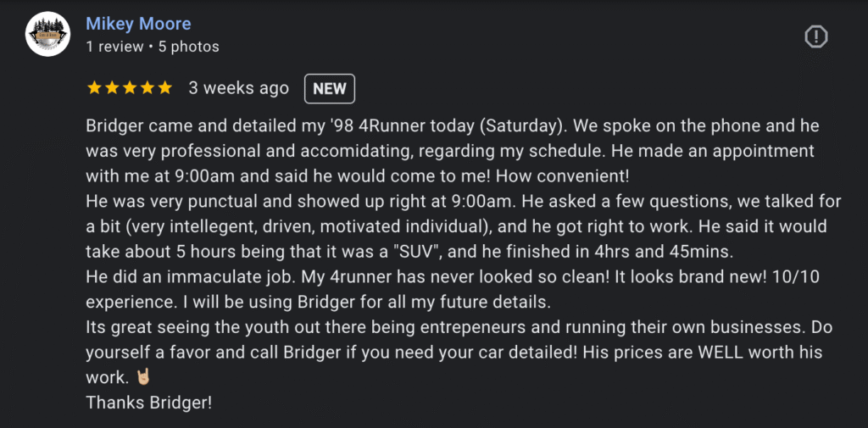Click the fourth gold rating star
Image resolution: width=868 pixels, height=428 pixels.
[x=147, y=88]
